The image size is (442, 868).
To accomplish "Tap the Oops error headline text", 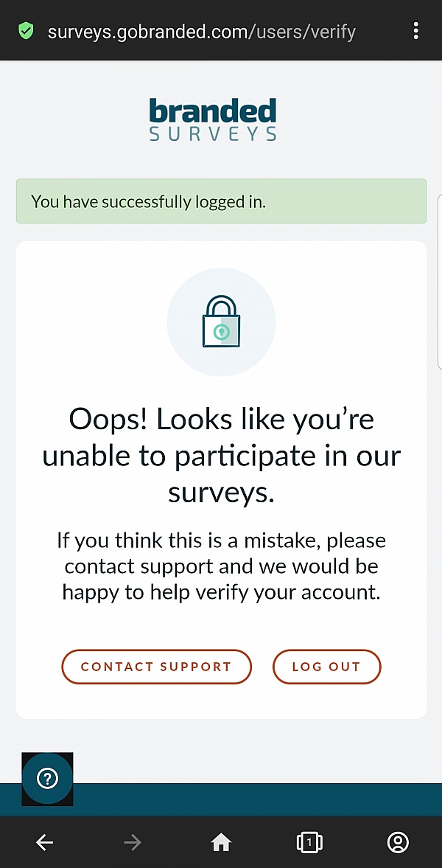I will (221, 455).
